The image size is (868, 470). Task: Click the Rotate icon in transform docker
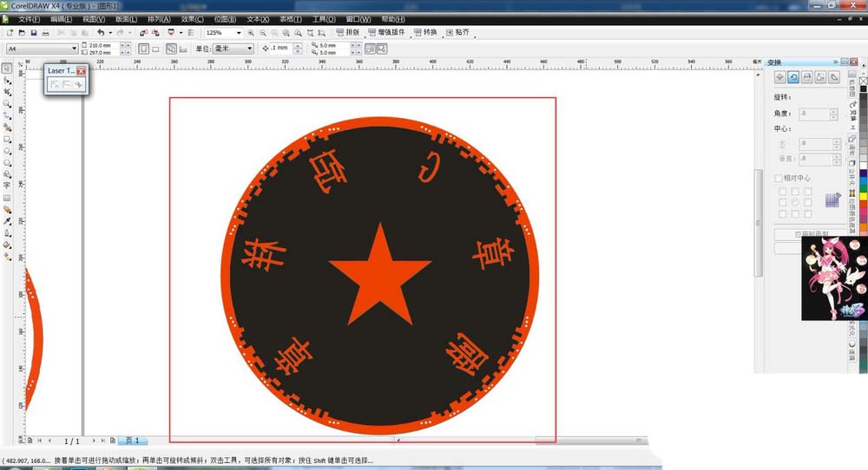[793, 77]
